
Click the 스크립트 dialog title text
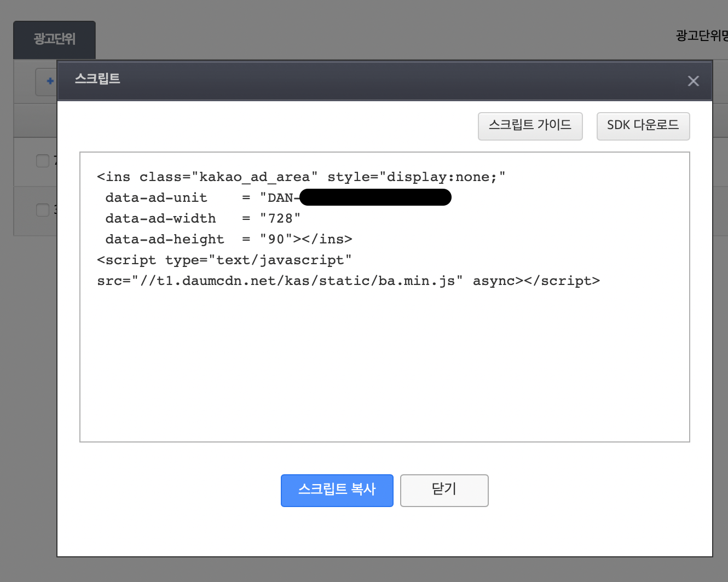click(97, 79)
